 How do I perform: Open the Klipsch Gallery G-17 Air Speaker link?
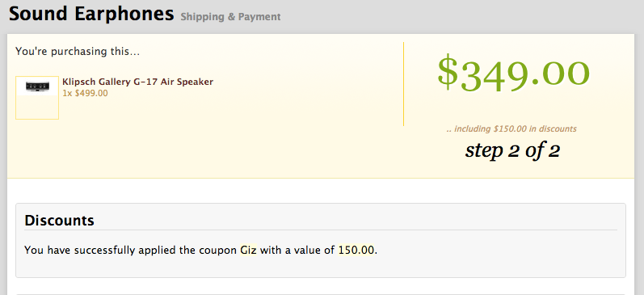137,82
